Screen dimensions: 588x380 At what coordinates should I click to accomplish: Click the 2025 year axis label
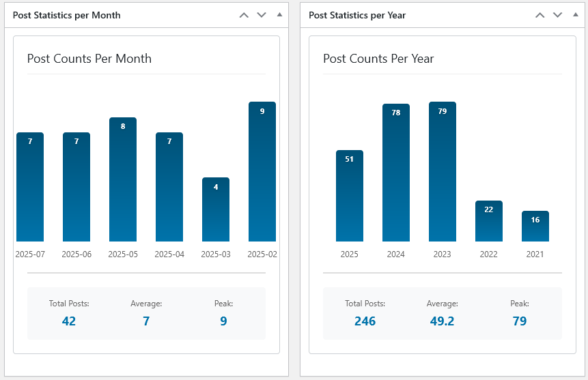pos(350,254)
